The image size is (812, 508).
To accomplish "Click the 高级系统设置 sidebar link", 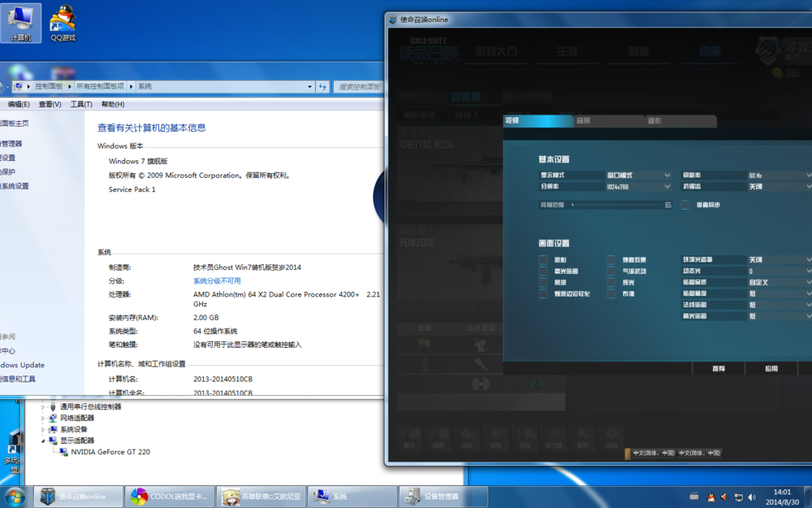I will [x=15, y=186].
